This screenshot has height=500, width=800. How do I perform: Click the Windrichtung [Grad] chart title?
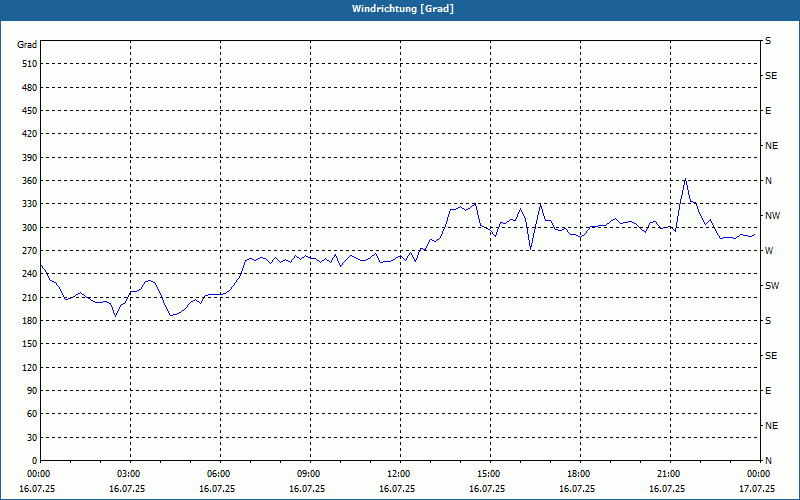pos(403,9)
